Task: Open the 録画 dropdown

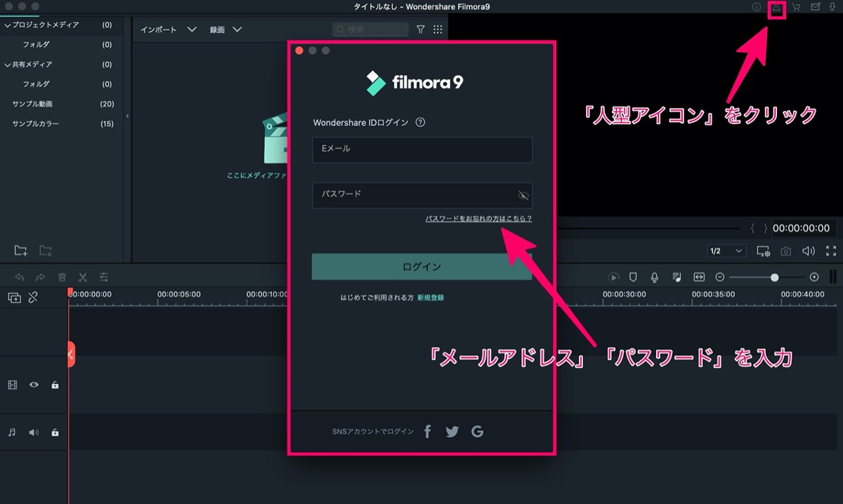Action: click(x=225, y=30)
